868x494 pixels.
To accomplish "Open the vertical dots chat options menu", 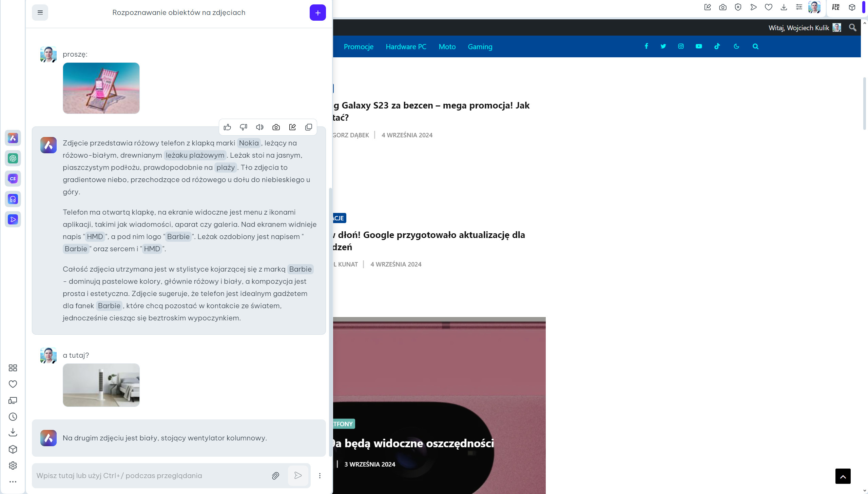I will pyautogui.click(x=320, y=476).
